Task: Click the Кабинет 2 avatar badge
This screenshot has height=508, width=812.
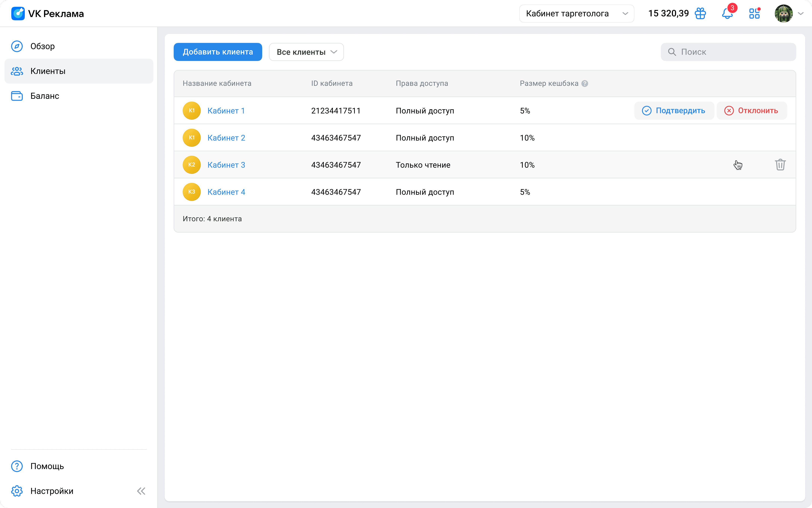Action: tap(192, 138)
